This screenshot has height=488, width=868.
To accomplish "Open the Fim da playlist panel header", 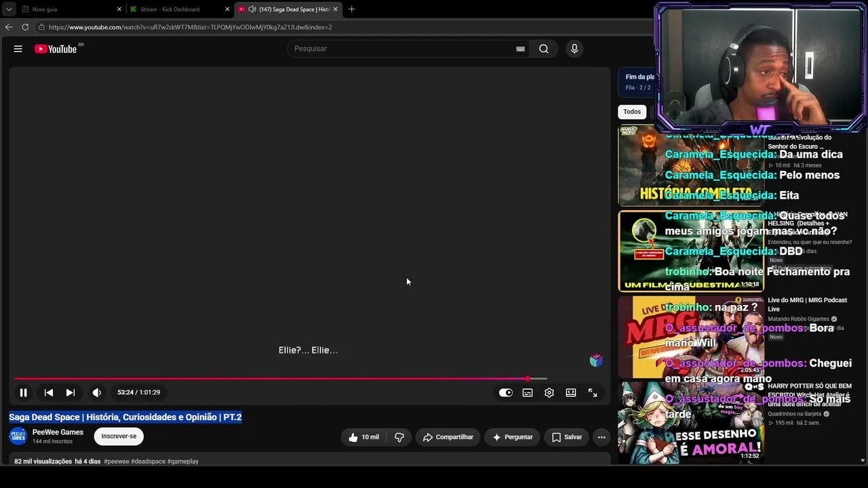I will (x=640, y=77).
